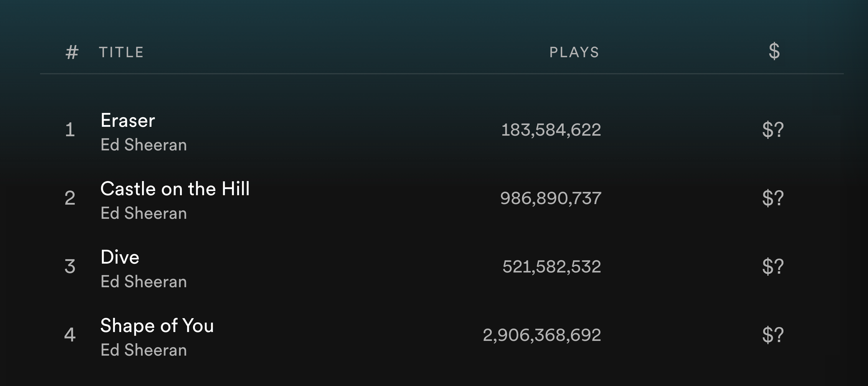Click the play count for Shape of You
Screen dimensions: 868x386
542,335
